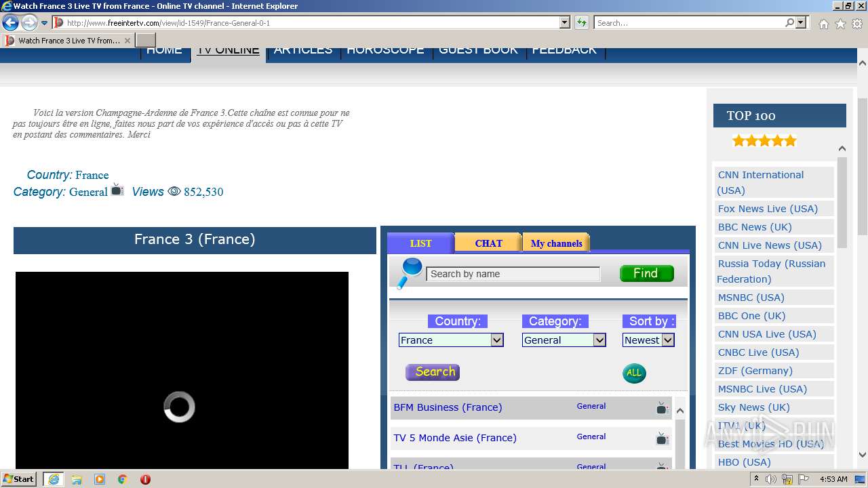Switch to the CHAT tab
This screenshot has width=868, height=488.
pyautogui.click(x=488, y=243)
